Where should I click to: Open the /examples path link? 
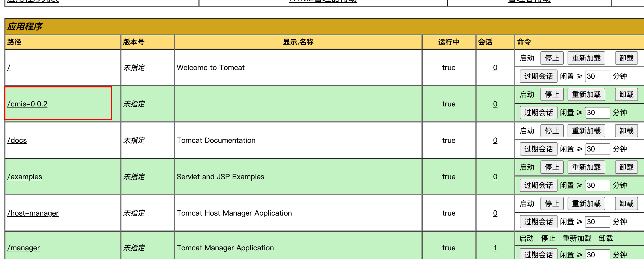pyautogui.click(x=25, y=177)
